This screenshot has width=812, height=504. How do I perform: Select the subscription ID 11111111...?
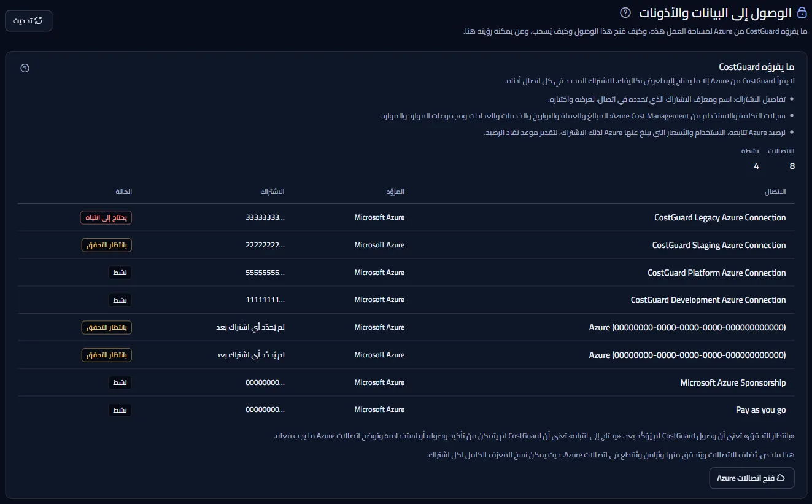pos(265,300)
